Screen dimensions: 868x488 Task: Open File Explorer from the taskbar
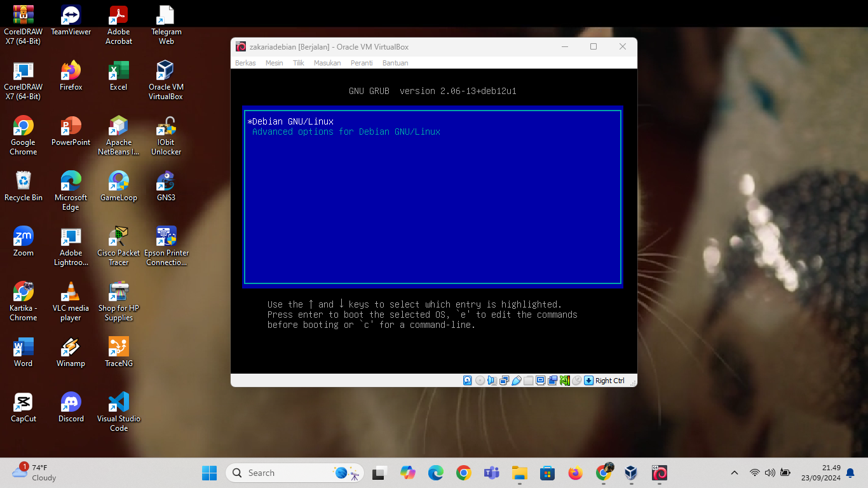[520, 473]
